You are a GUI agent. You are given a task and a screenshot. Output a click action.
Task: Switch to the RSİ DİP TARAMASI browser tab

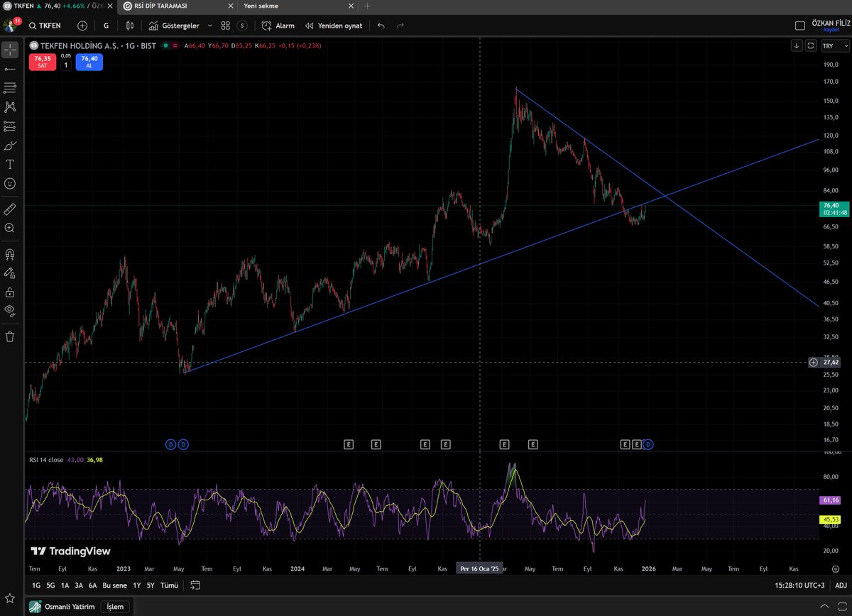(x=160, y=6)
